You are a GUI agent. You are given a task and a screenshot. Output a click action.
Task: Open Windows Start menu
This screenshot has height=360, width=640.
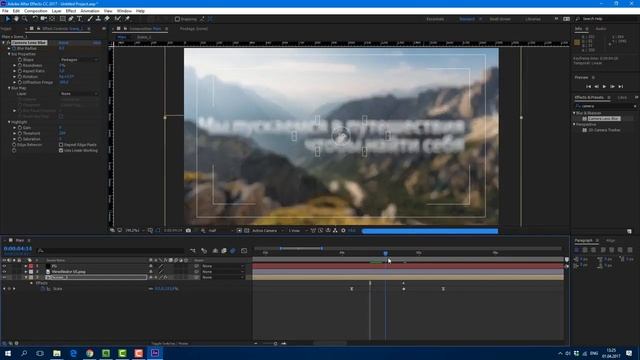click(8, 353)
